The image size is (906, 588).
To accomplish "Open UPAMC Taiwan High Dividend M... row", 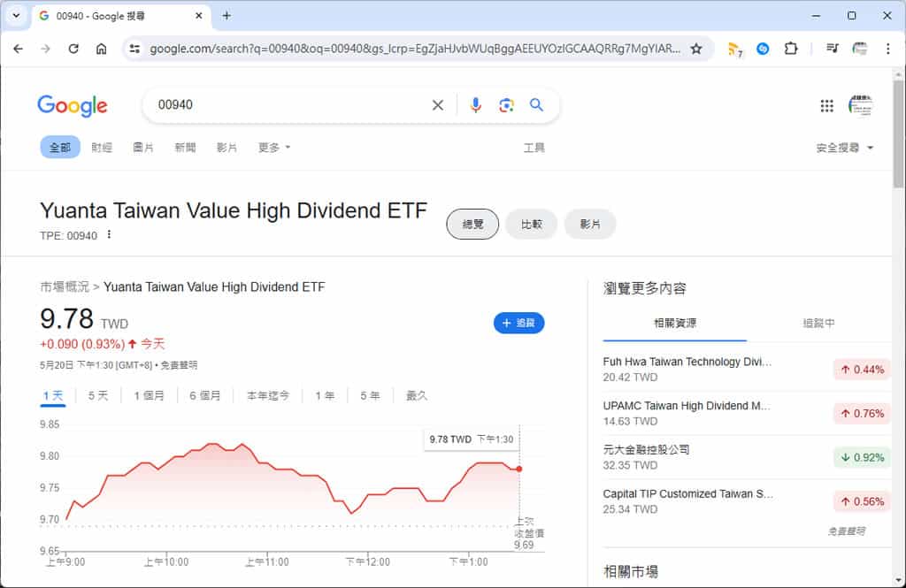I will click(747, 414).
